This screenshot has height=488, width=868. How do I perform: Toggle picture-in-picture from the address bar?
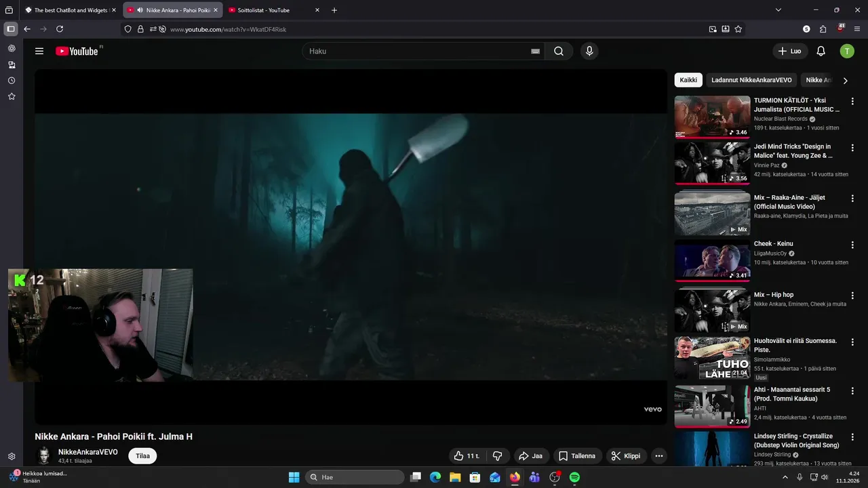713,29
